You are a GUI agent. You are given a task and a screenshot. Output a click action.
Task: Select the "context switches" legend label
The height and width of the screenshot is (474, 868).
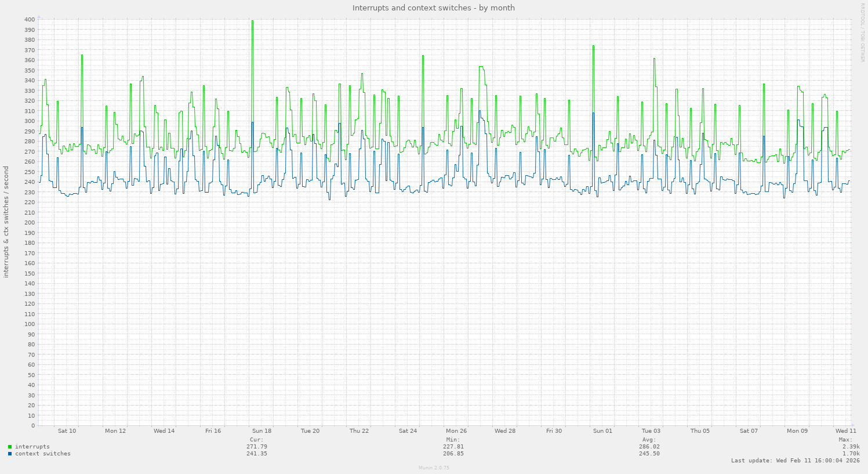pyautogui.click(x=42, y=454)
